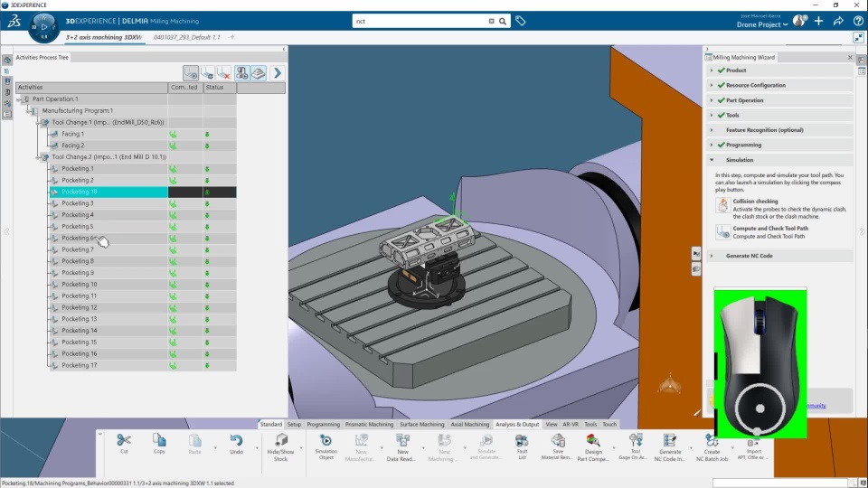Click the New Data Readiness icon
Viewport: 868px width, 488px height.
(x=402, y=440)
